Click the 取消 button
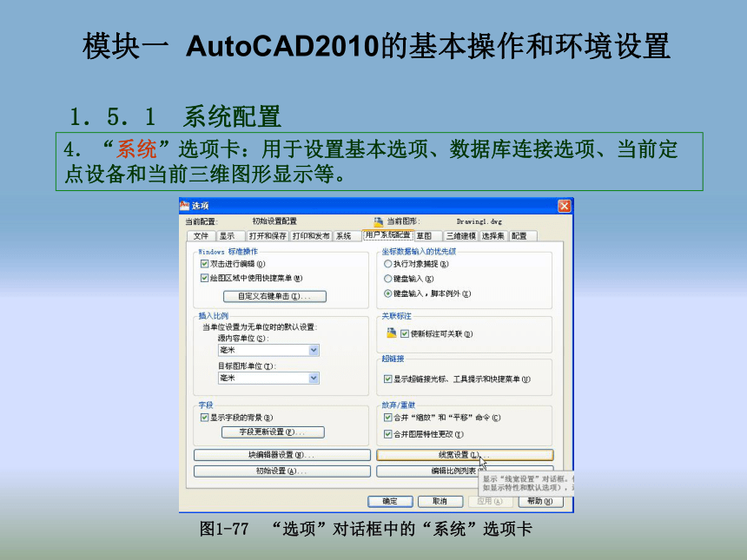Viewport: 747px width, 560px height. coord(440,501)
